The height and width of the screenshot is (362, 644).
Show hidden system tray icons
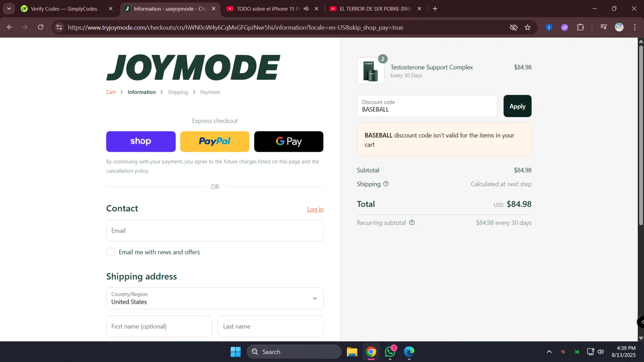coord(549,352)
